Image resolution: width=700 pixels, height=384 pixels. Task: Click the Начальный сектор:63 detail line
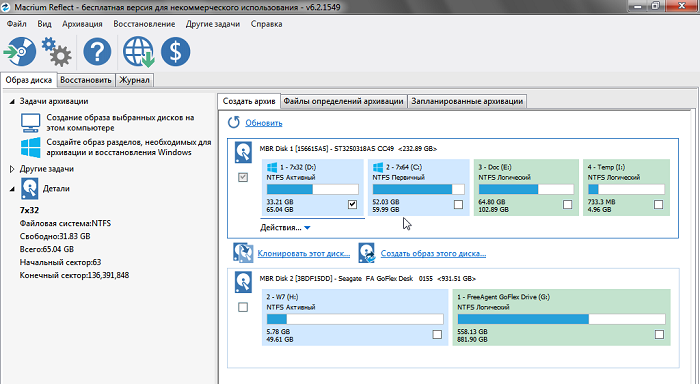(60, 262)
